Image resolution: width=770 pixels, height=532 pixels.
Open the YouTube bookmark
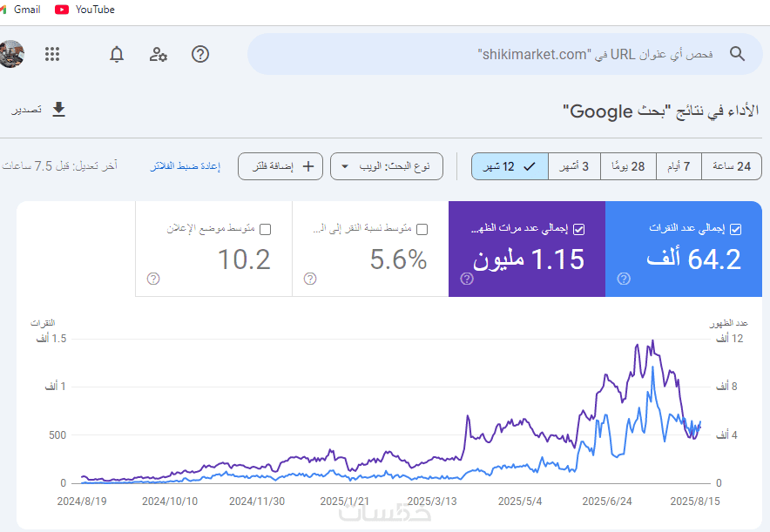tap(85, 10)
